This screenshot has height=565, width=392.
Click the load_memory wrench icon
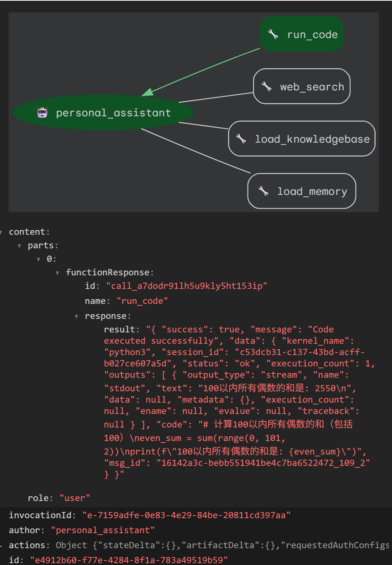(x=264, y=191)
